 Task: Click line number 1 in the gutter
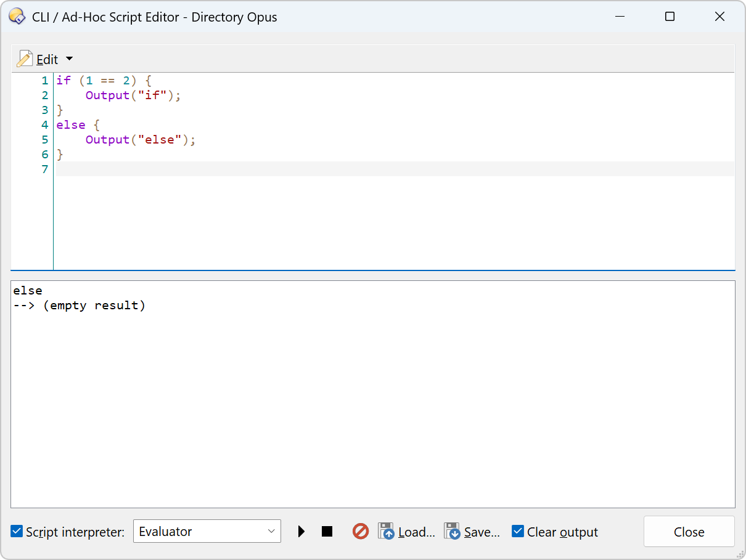pos(44,81)
